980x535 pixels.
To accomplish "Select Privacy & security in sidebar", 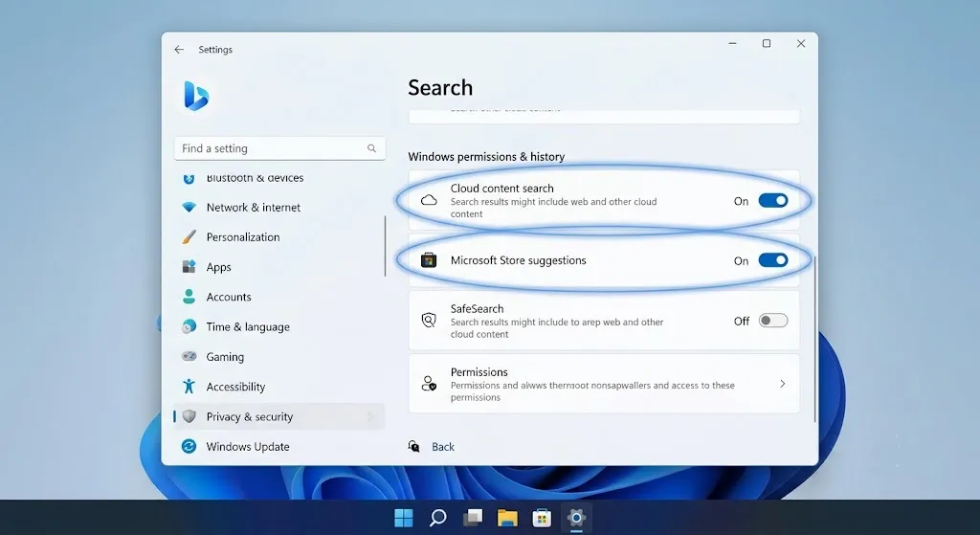I will click(279, 416).
